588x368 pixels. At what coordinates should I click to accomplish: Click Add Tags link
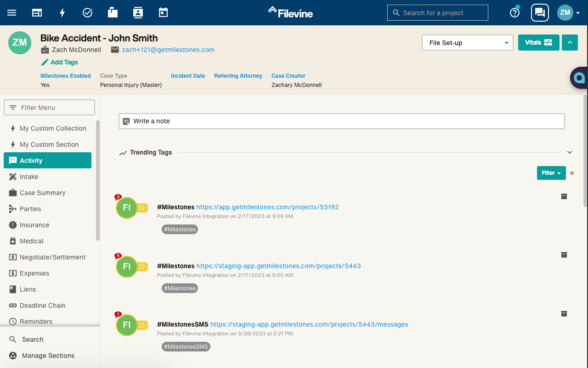[x=60, y=62]
